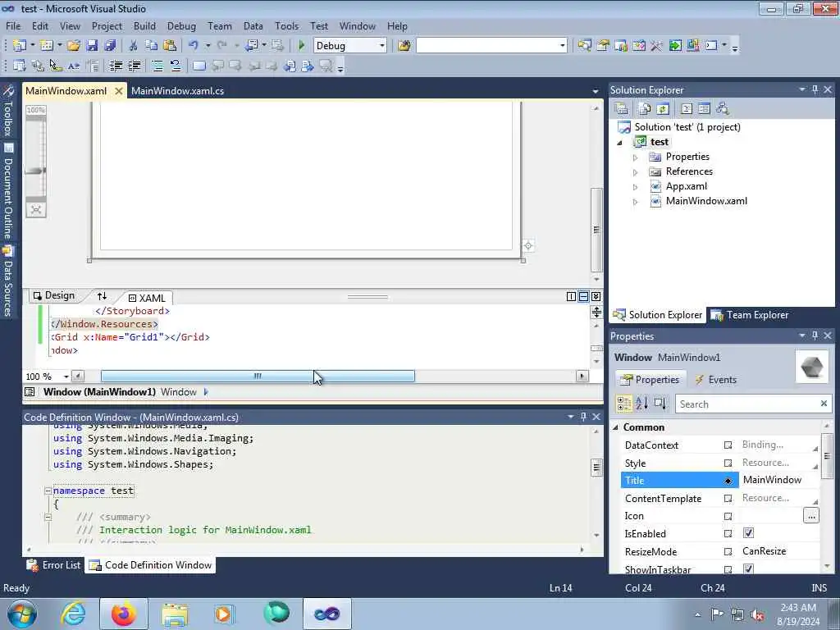Click Show All Files in Solution Explorer
This screenshot has width=840, height=630.
click(x=645, y=109)
